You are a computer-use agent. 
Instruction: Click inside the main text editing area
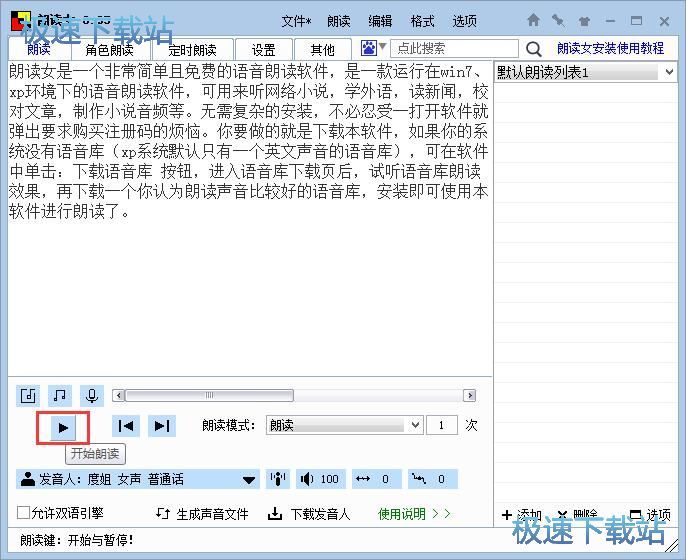tap(250, 219)
